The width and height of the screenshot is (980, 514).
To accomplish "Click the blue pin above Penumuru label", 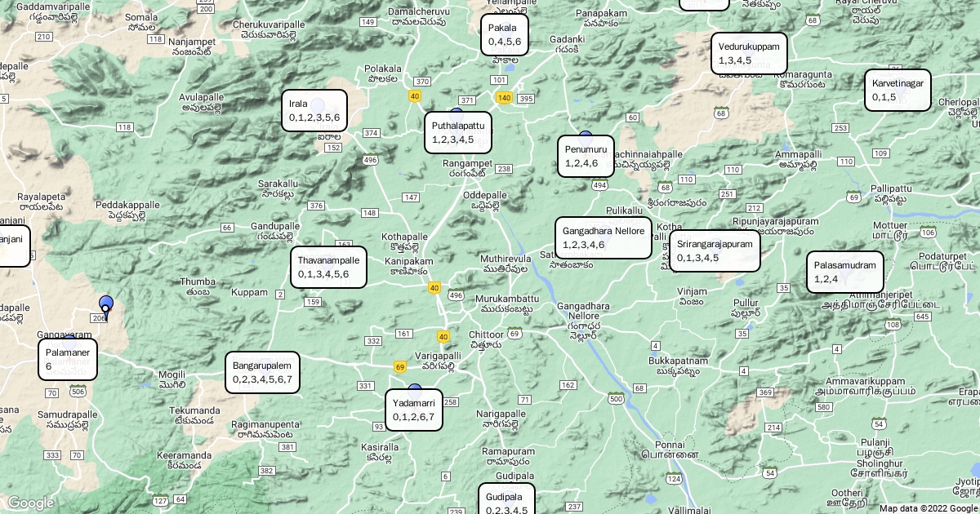I will [x=585, y=135].
